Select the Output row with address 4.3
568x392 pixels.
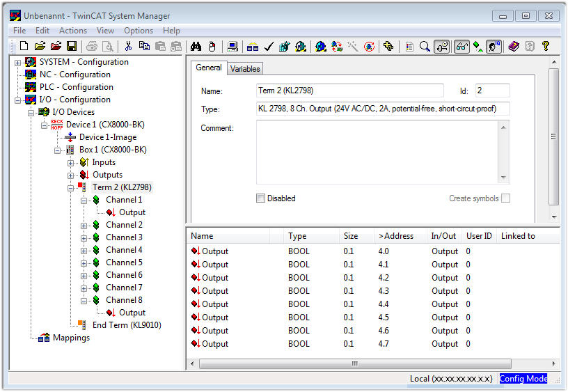pyautogui.click(x=373, y=291)
